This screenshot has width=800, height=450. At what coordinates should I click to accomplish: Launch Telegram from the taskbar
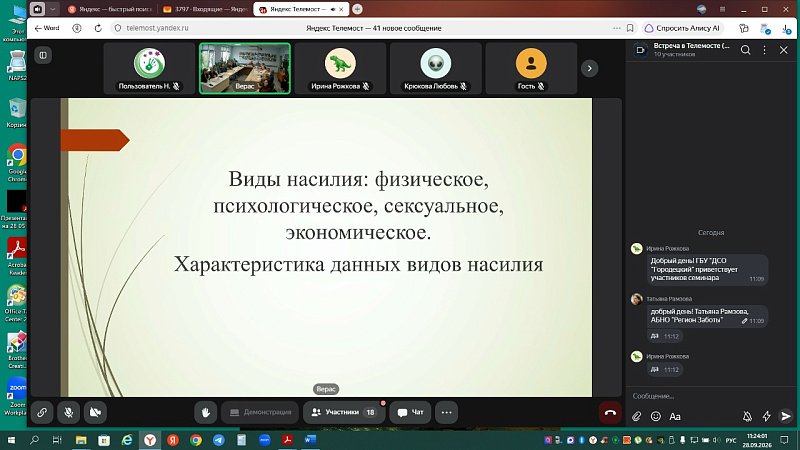click(x=218, y=440)
